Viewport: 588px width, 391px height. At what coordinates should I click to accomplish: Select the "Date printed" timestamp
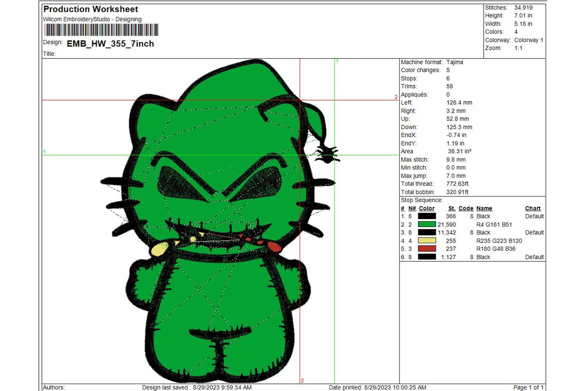(377, 387)
